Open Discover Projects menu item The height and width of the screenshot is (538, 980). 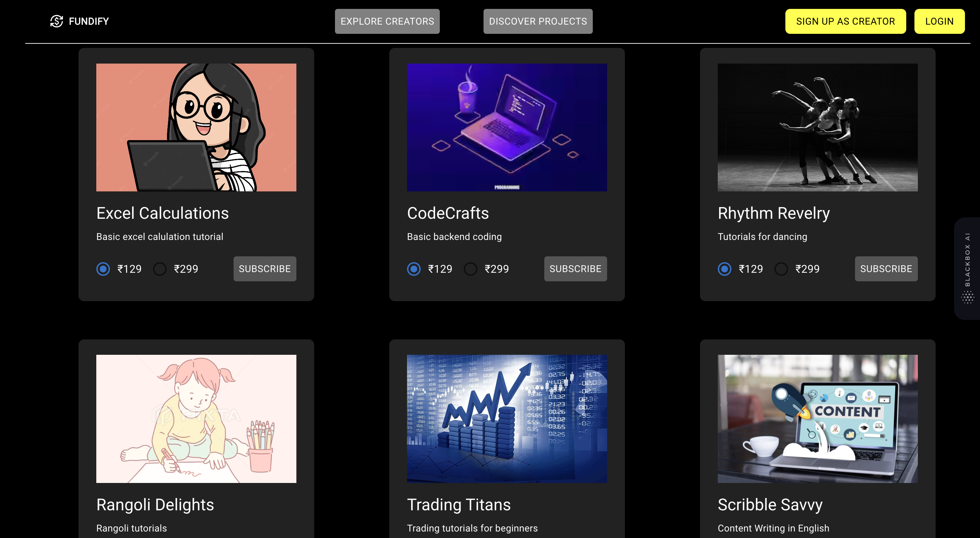pyautogui.click(x=537, y=21)
